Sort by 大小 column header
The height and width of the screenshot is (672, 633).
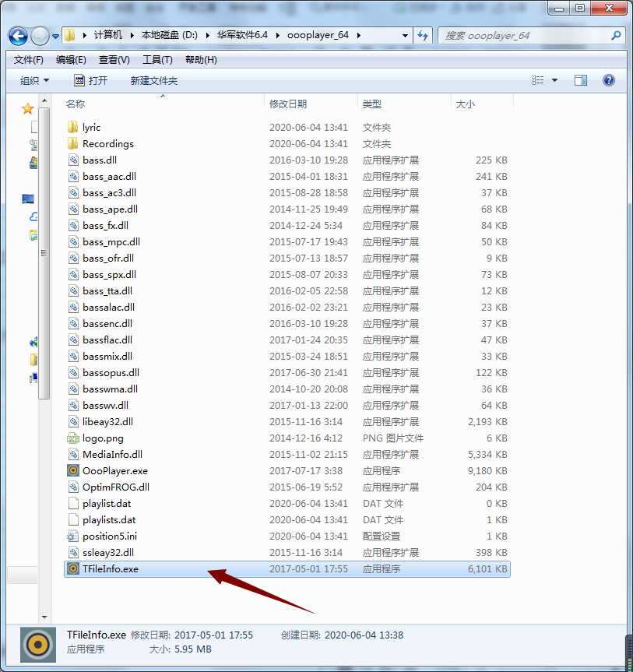click(466, 104)
